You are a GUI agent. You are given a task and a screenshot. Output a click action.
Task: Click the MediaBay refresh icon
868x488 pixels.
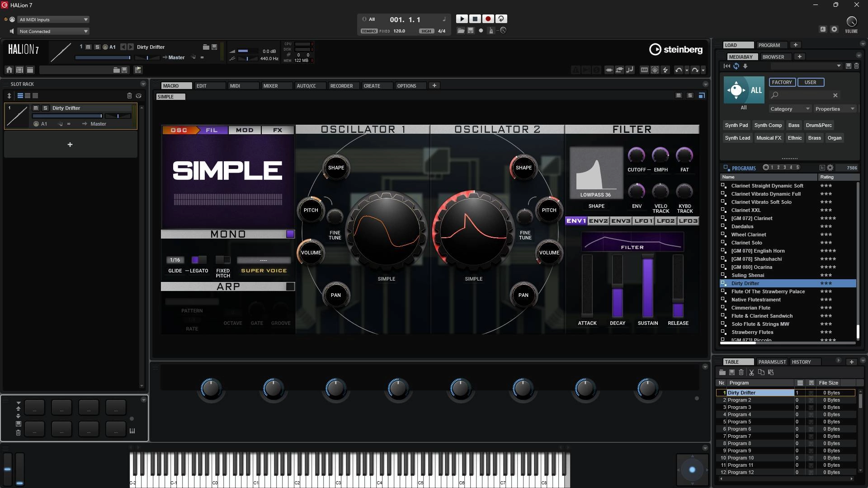point(736,66)
